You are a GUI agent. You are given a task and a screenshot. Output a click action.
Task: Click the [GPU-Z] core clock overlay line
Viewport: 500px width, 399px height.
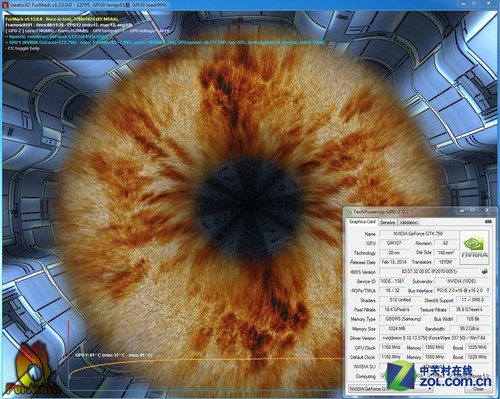tap(87, 31)
